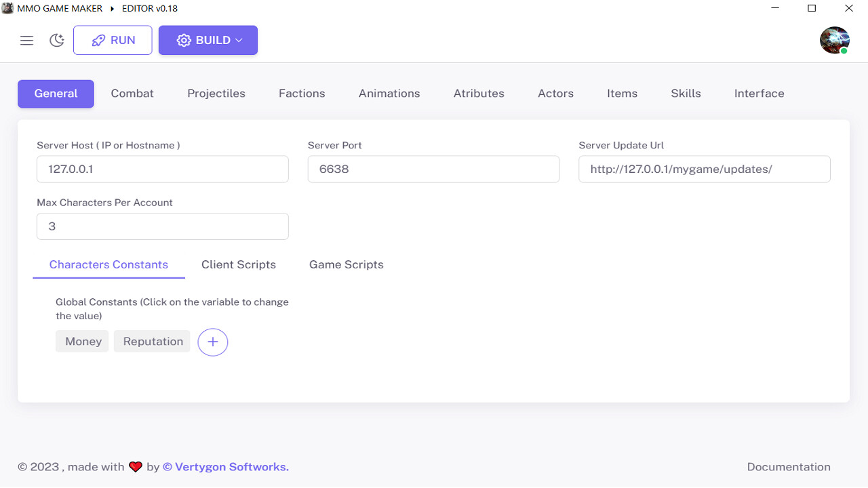Switch to the Interface tab
Viewport: 868px width, 488px height.
pos(759,94)
